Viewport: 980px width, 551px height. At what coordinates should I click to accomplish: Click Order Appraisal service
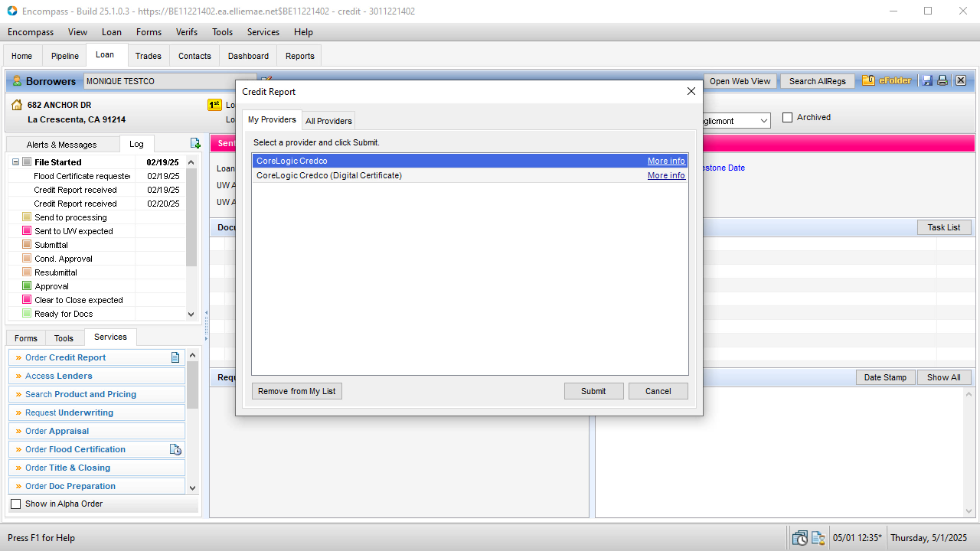pyautogui.click(x=97, y=431)
